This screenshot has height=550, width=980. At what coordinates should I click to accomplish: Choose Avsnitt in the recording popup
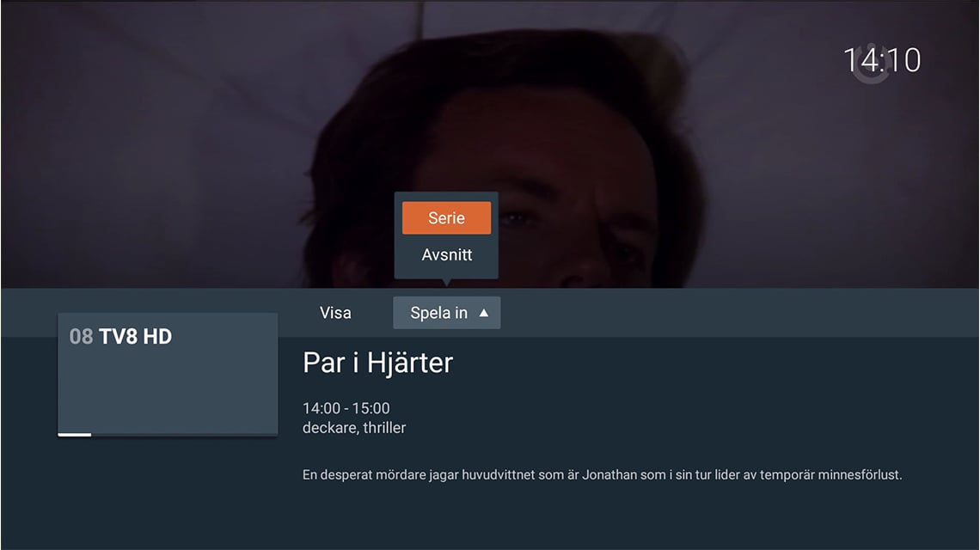[446, 255]
